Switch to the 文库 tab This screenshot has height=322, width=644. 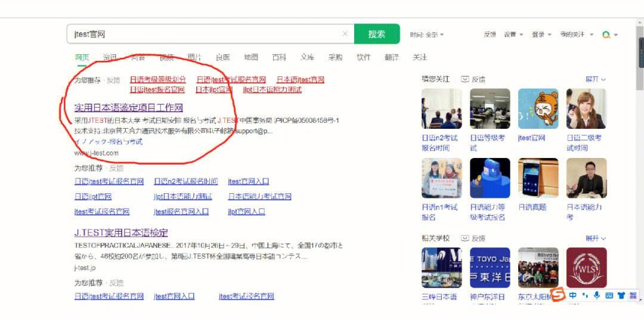tap(307, 57)
